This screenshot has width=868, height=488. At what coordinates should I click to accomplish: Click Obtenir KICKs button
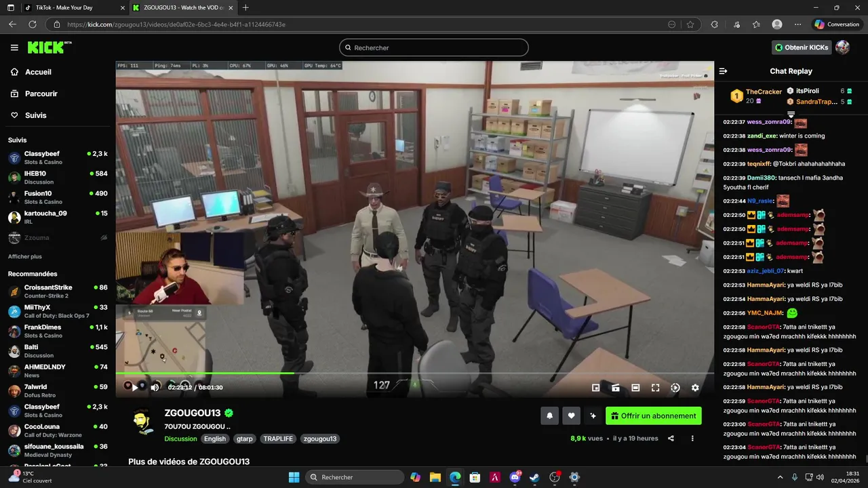(802, 47)
